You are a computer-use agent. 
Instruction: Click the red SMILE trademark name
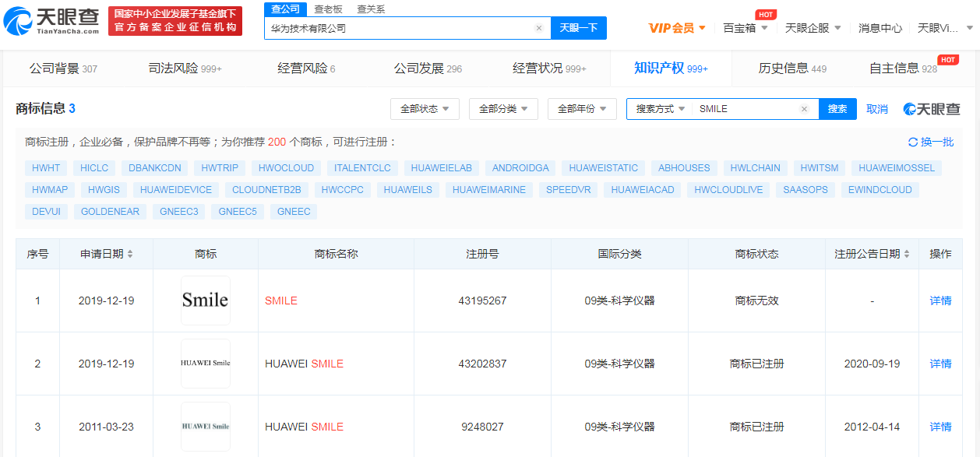(281, 301)
